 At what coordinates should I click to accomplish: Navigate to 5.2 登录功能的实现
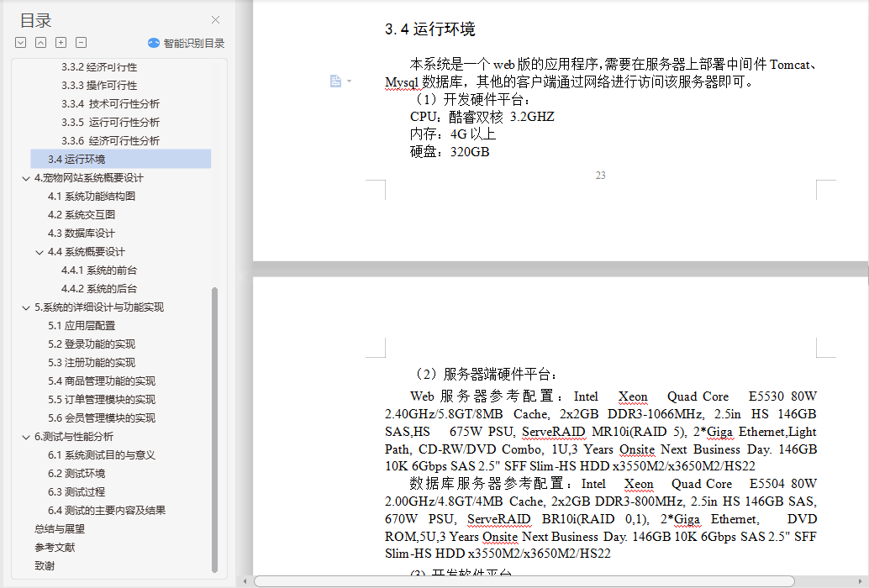click(92, 344)
